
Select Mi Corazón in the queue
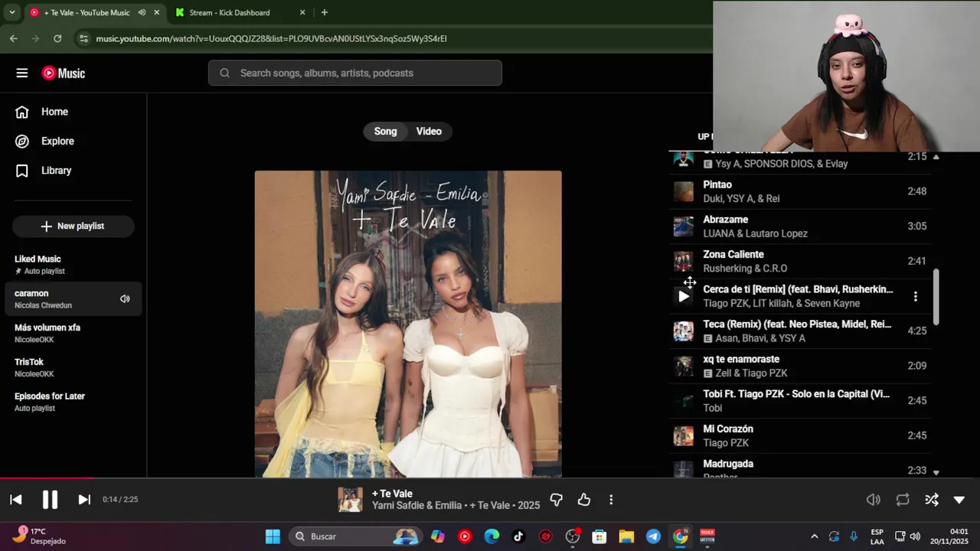[x=800, y=436]
